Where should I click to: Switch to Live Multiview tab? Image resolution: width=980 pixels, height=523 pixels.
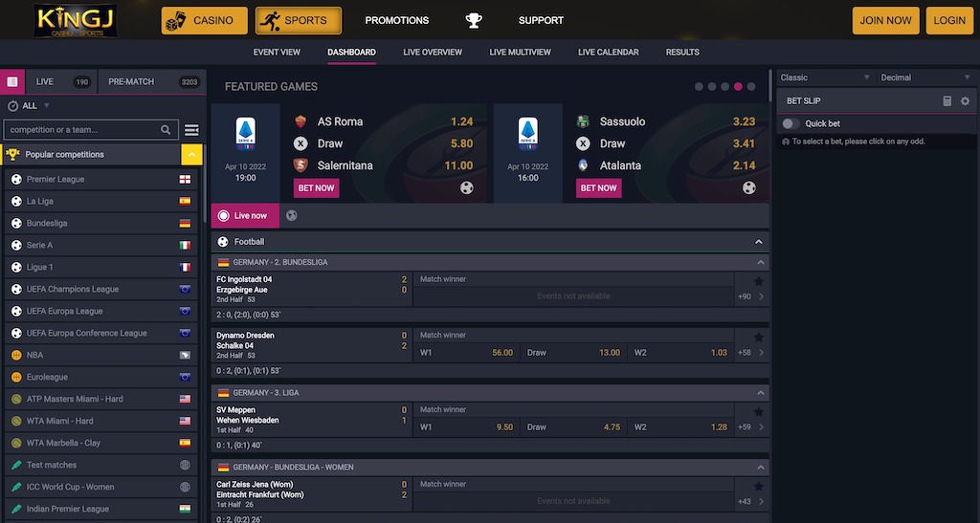(520, 53)
